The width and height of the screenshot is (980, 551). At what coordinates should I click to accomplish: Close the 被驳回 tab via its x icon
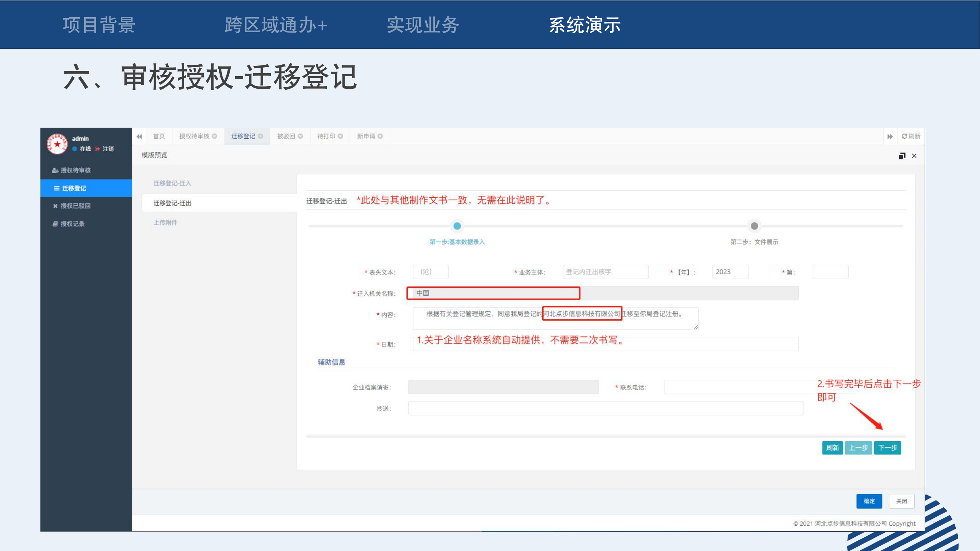click(x=300, y=136)
